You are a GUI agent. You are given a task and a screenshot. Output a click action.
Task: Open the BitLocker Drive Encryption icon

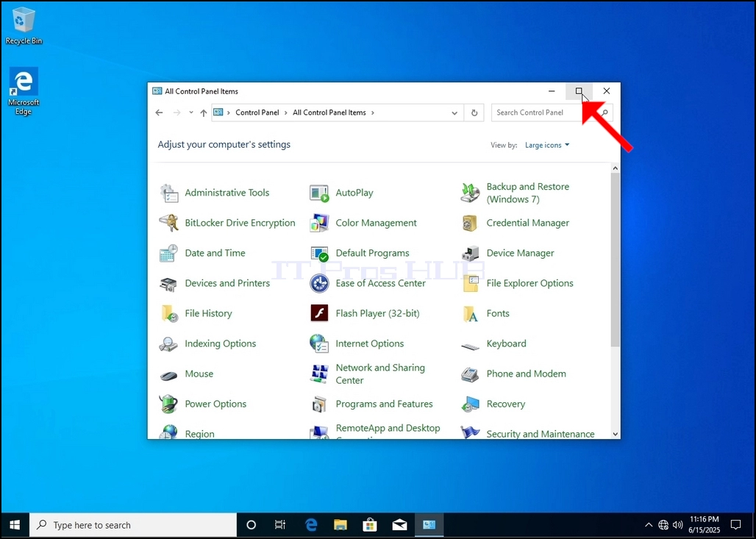click(168, 223)
